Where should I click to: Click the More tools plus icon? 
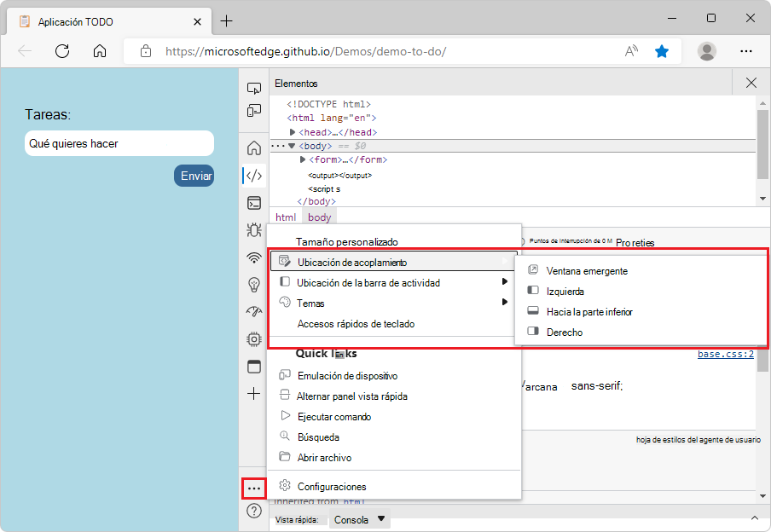point(253,393)
